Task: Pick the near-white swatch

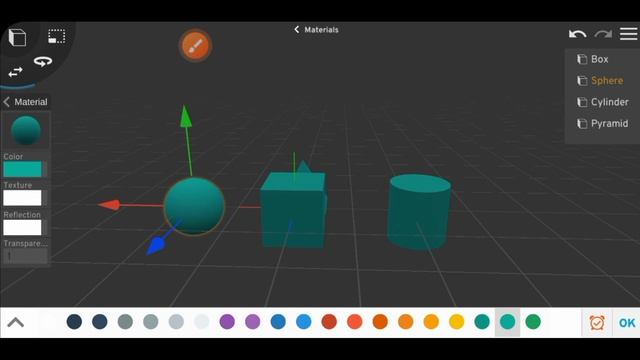Action: [x=202, y=322]
